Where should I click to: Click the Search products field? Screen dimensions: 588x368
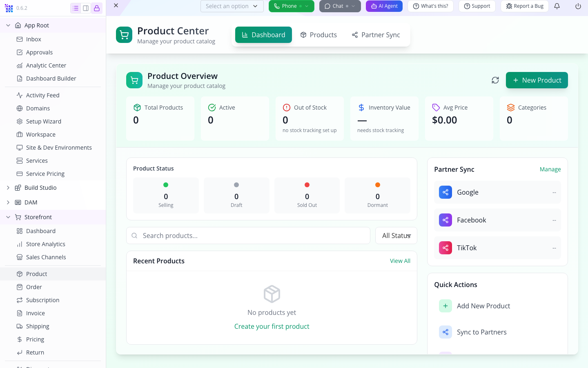(x=248, y=236)
